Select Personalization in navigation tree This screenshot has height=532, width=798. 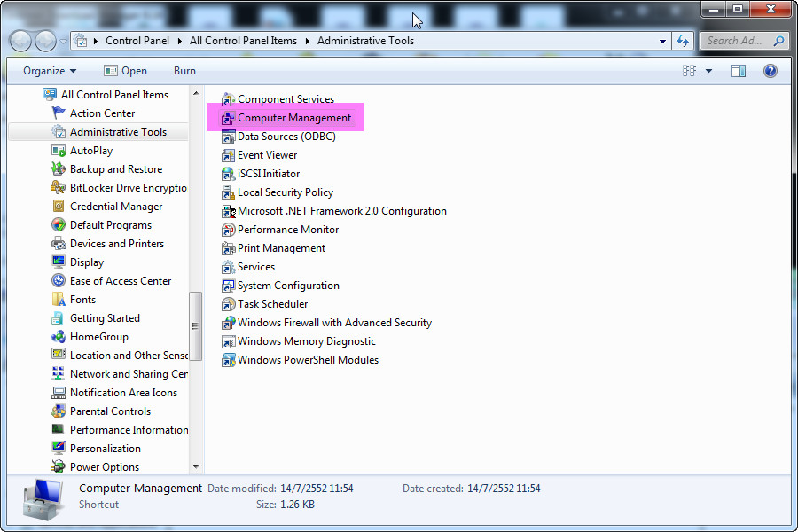96,449
